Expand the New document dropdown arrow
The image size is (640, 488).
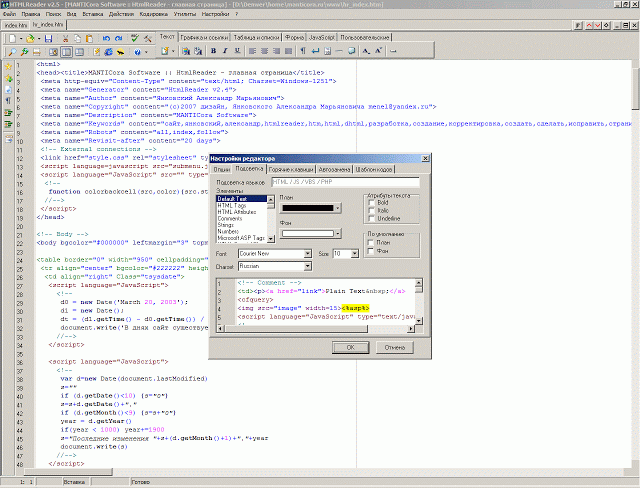(21, 39)
